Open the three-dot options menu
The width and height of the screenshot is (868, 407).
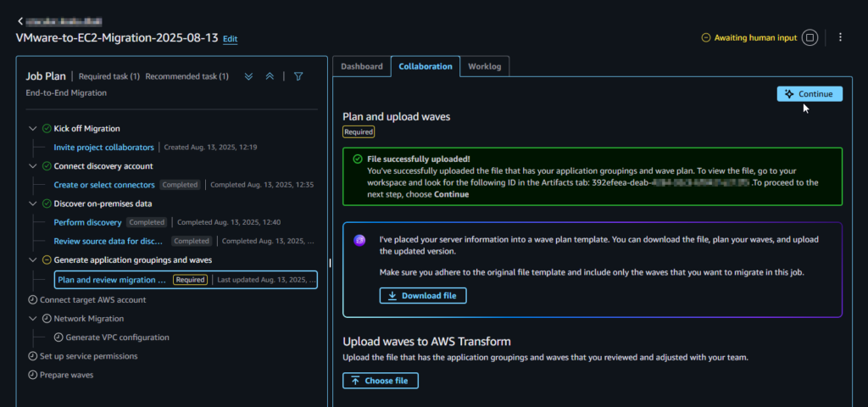840,37
